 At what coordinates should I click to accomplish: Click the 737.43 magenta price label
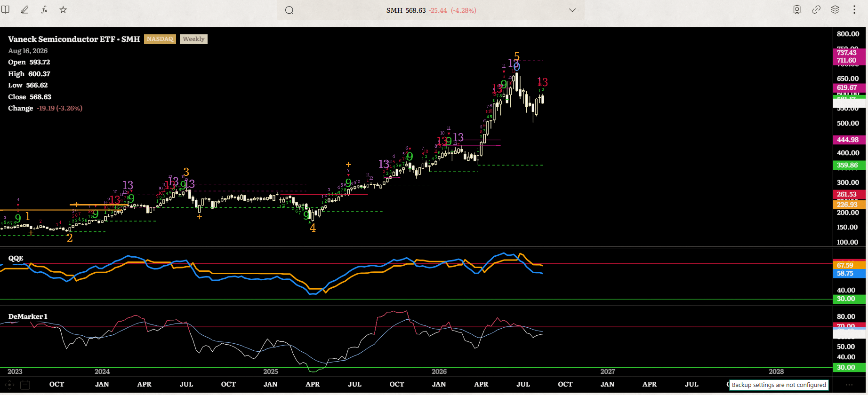(x=849, y=53)
